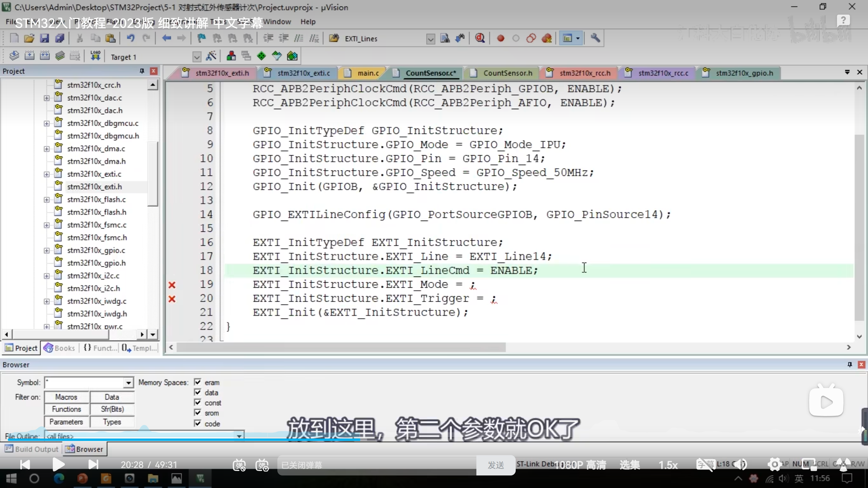Viewport: 868px width, 488px height.
Task: Click the Configuration wrench icon
Action: click(595, 38)
